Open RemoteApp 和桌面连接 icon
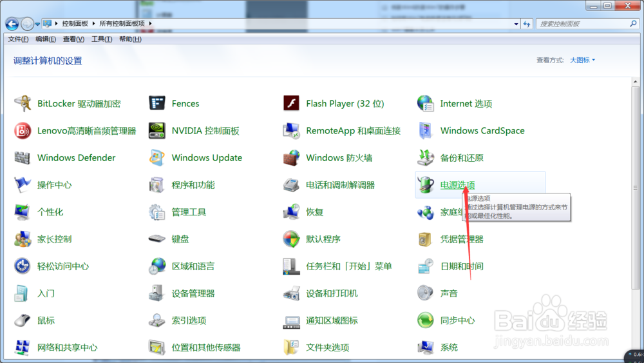The width and height of the screenshot is (644, 363). 291,131
